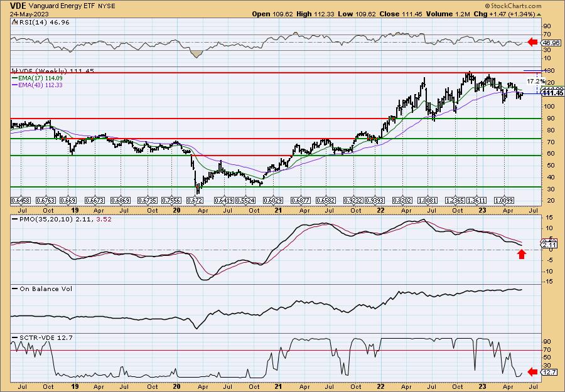The image size is (565, 392).
Task: Click the EMA(17) 114.09 legend entry
Action: point(37,78)
